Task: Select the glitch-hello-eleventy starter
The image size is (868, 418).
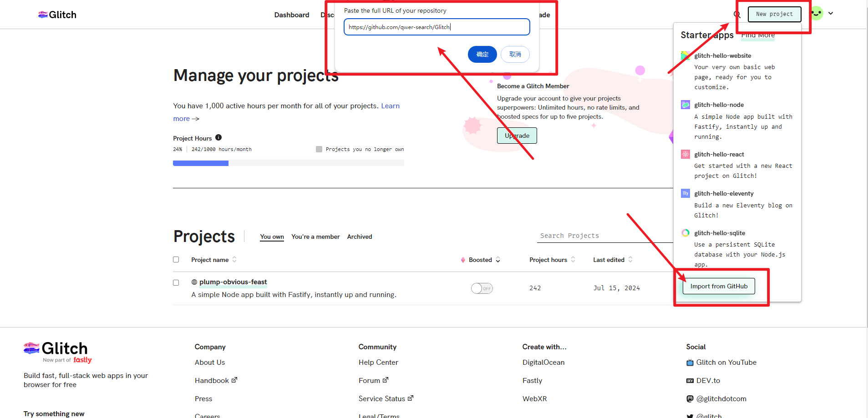Action: (x=724, y=193)
